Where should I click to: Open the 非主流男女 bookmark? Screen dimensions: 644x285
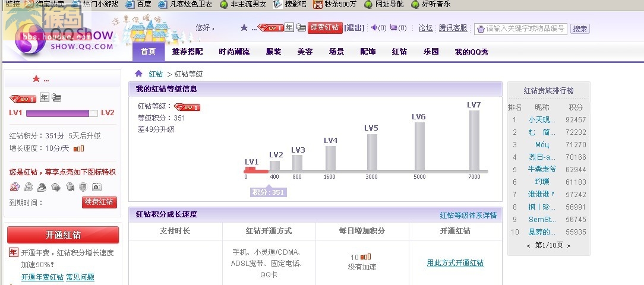[x=243, y=4]
